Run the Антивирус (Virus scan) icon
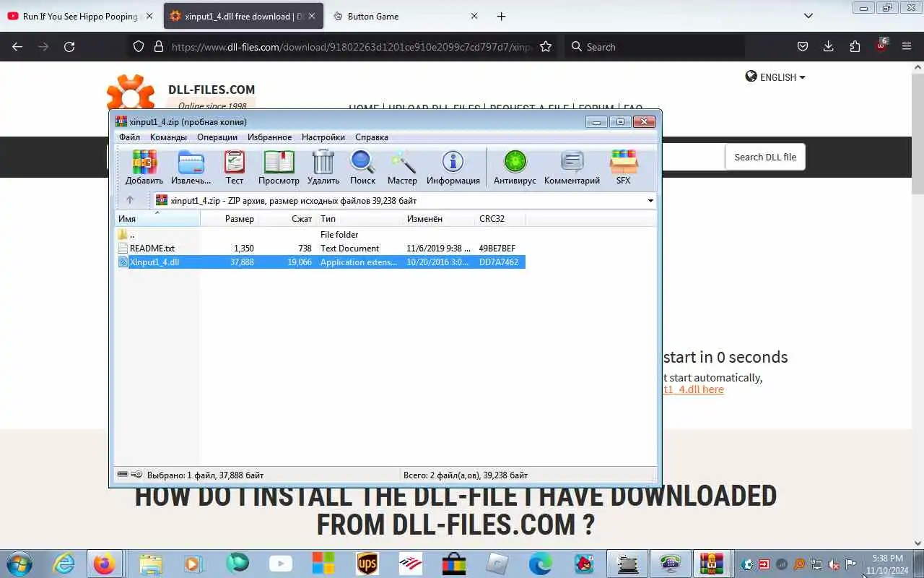This screenshot has width=924, height=578. 515,168
